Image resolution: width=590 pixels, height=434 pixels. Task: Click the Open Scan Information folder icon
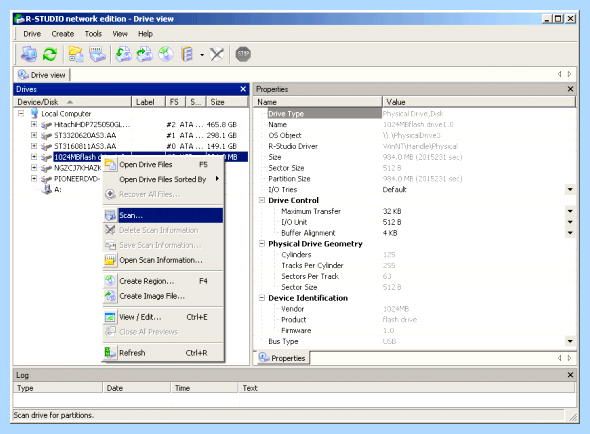click(110, 260)
